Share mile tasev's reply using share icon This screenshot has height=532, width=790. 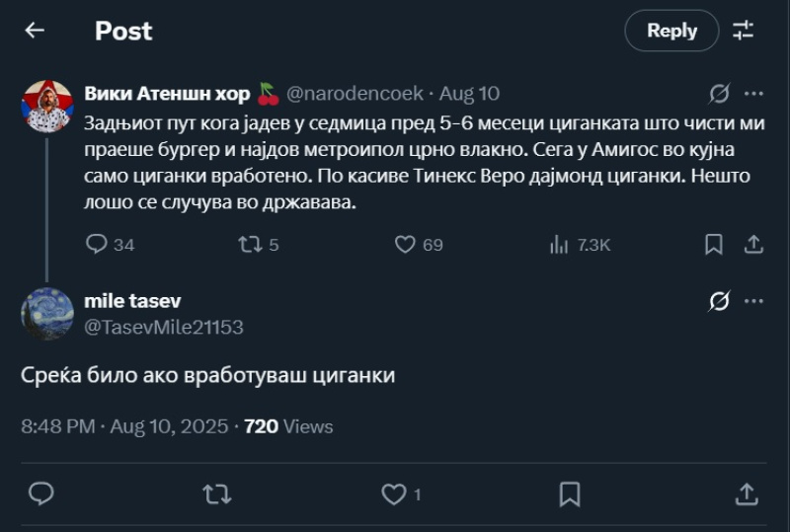(x=747, y=494)
